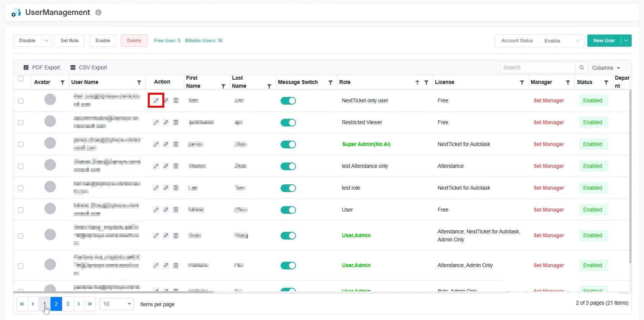Click edit pencil for NextTicket only user row
The image size is (644, 320).
tap(156, 100)
